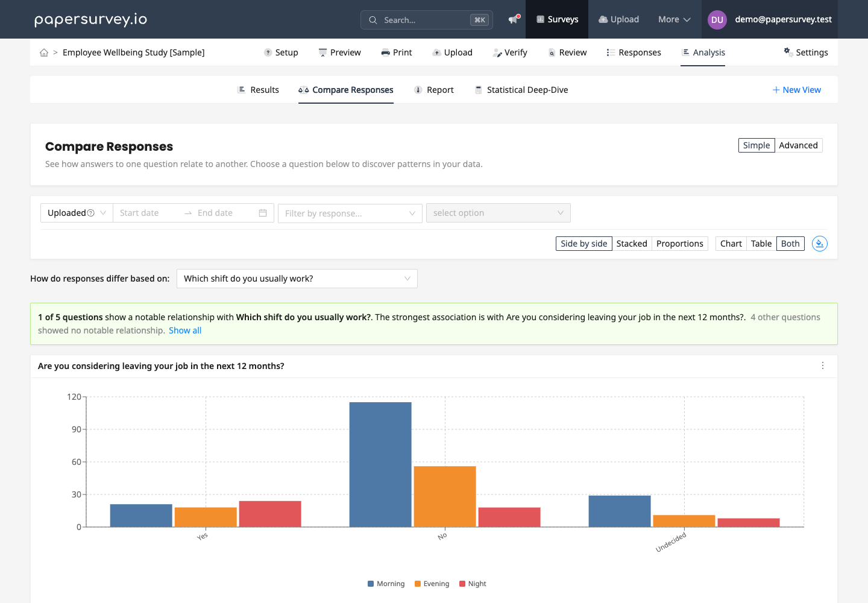The width and height of the screenshot is (868, 603).
Task: Open the Analysis tab
Action: [x=703, y=52]
